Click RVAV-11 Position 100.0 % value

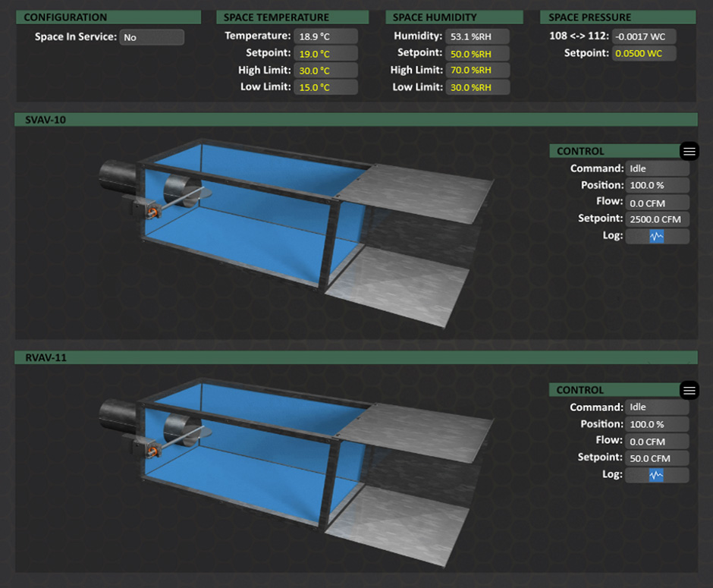tap(657, 424)
